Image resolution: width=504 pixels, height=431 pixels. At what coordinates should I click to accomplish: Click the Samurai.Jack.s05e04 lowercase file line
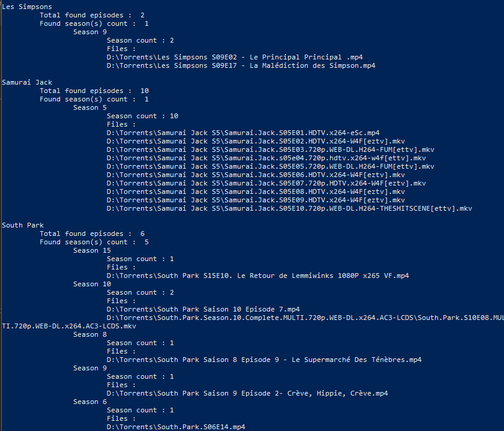tap(266, 158)
